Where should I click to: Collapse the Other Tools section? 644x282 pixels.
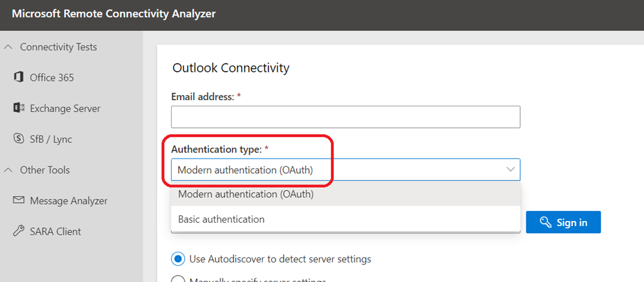click(8, 170)
